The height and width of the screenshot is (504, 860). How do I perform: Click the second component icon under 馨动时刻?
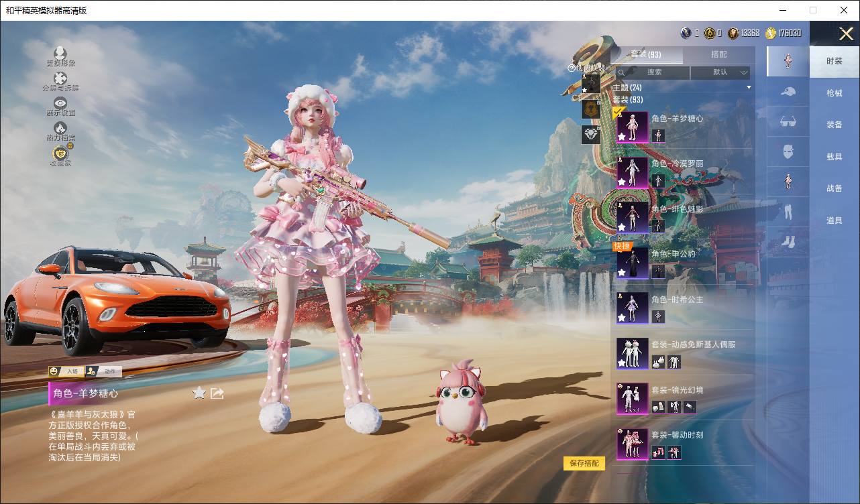click(x=674, y=452)
